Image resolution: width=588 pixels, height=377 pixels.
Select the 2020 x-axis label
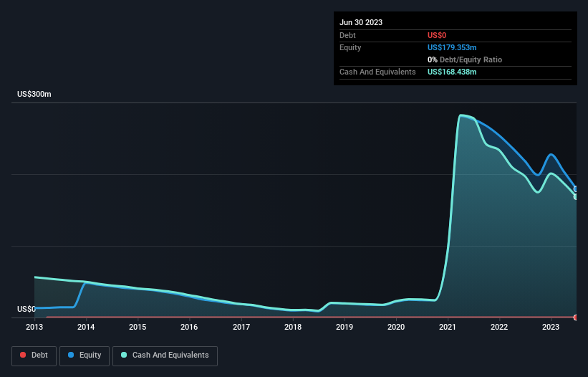[x=396, y=327]
